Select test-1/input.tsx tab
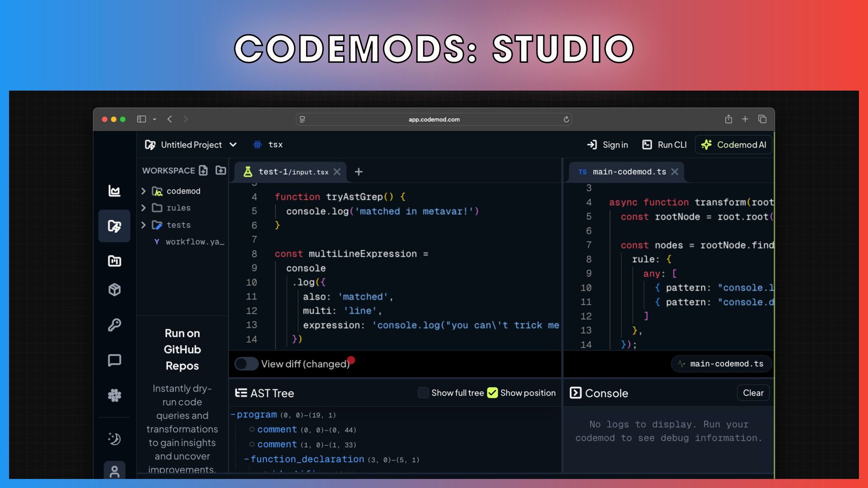Viewport: 868px width, 488px height. coord(293,172)
